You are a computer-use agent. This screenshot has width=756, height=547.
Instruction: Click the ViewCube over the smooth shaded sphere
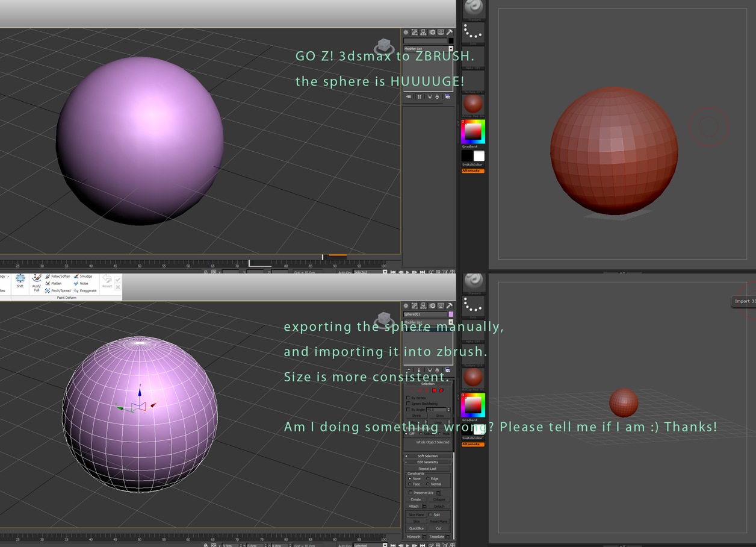click(x=384, y=46)
